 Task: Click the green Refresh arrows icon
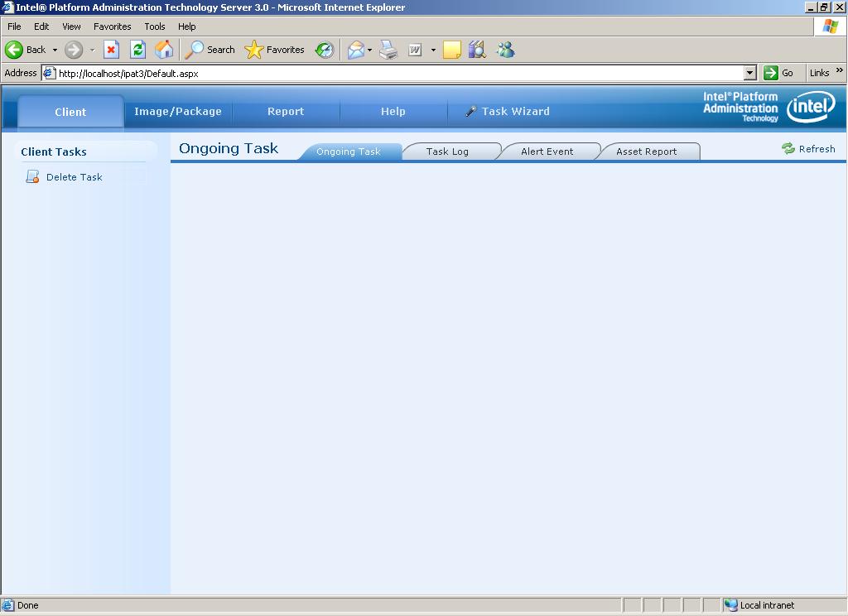click(788, 148)
